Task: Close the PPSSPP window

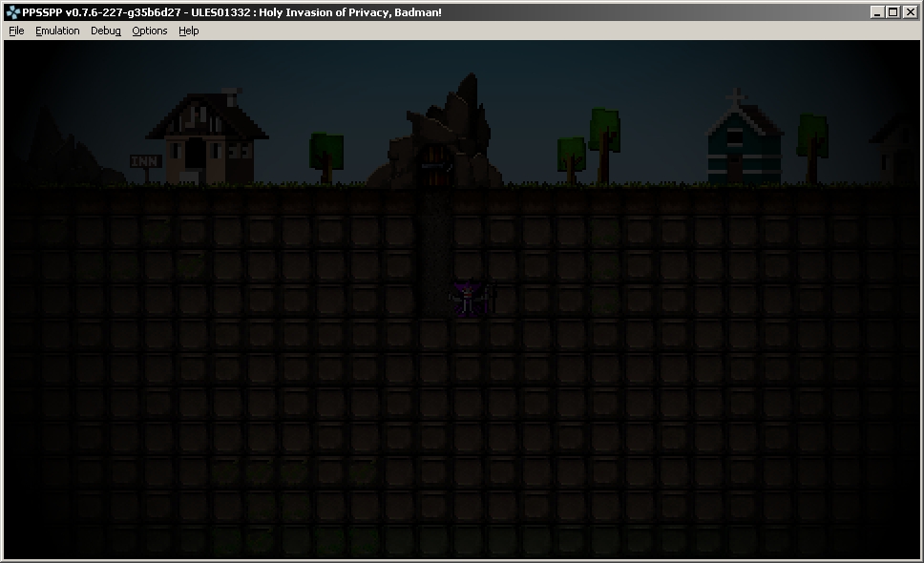Action: (x=911, y=12)
